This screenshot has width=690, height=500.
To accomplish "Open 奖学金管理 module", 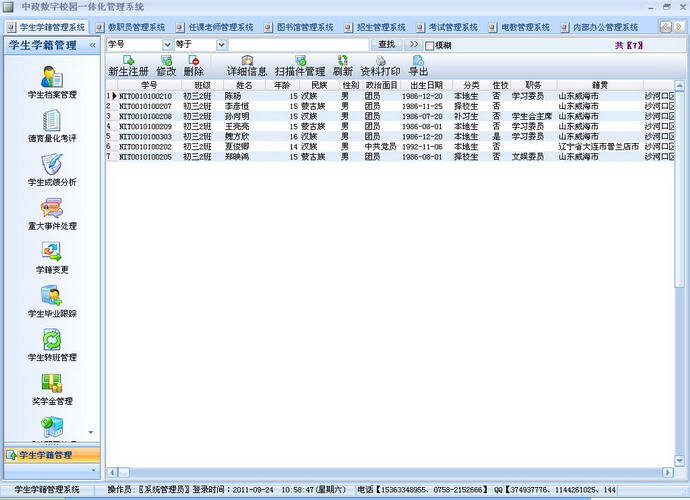I will 52,390.
